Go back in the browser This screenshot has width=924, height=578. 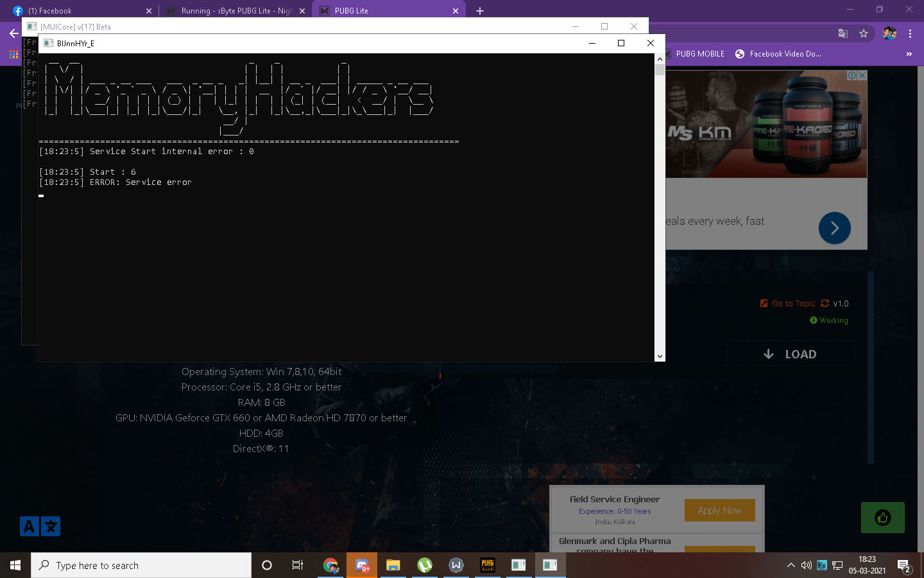[14, 33]
